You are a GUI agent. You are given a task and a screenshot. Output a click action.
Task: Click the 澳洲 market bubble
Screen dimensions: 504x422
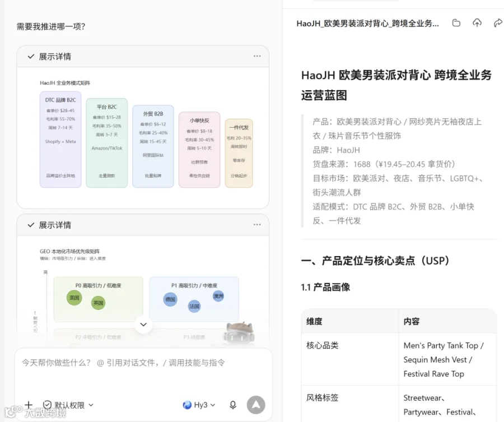218,296
